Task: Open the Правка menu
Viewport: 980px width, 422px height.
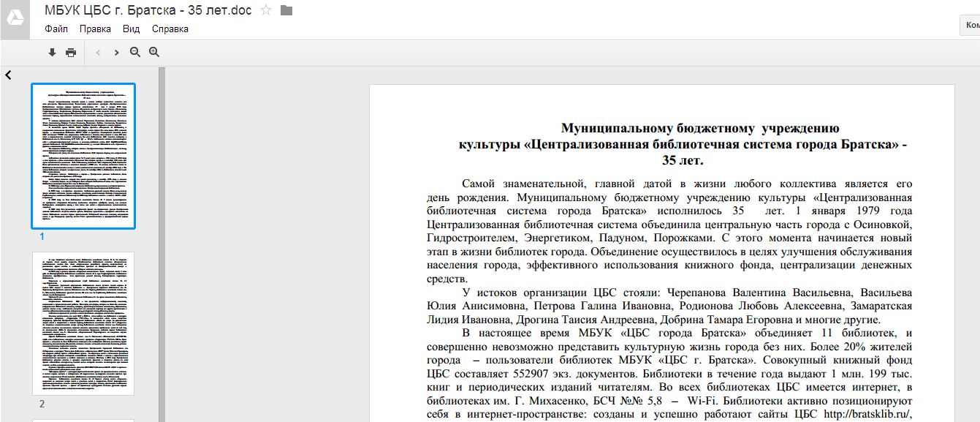Action: (95, 29)
